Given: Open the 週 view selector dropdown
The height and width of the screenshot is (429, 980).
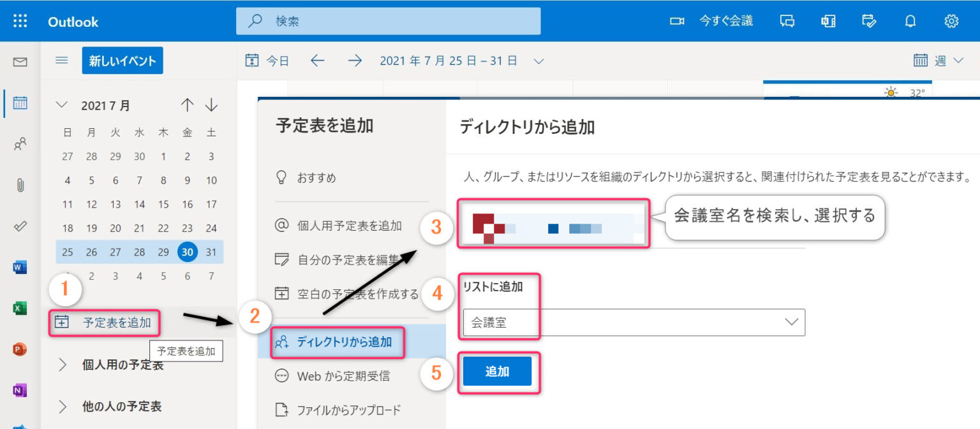Looking at the screenshot, I should (x=939, y=61).
